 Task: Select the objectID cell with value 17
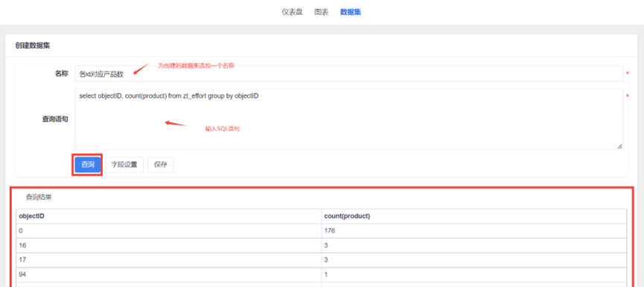click(x=169, y=260)
